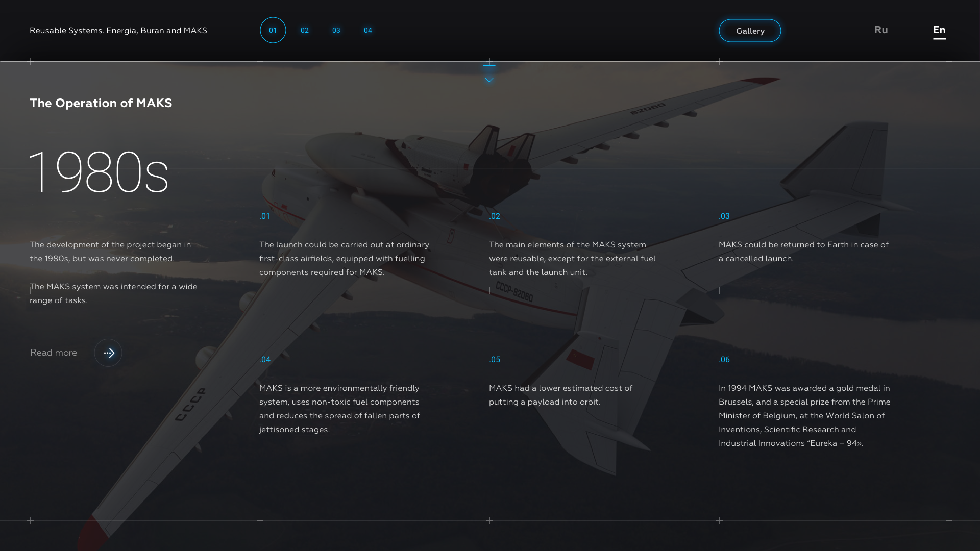The width and height of the screenshot is (980, 551).
Task: Click the Read more text link
Action: [x=54, y=353]
